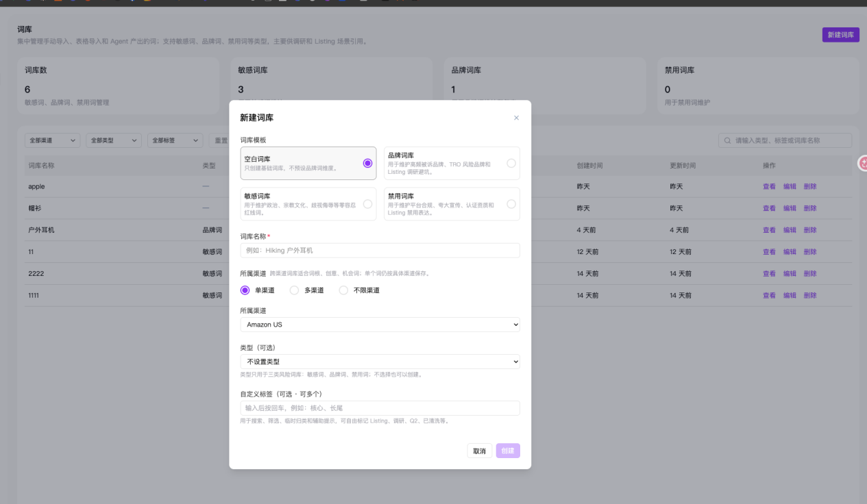Select the 敏感词库 template radio button
Image resolution: width=867 pixels, height=504 pixels.
pyautogui.click(x=367, y=204)
